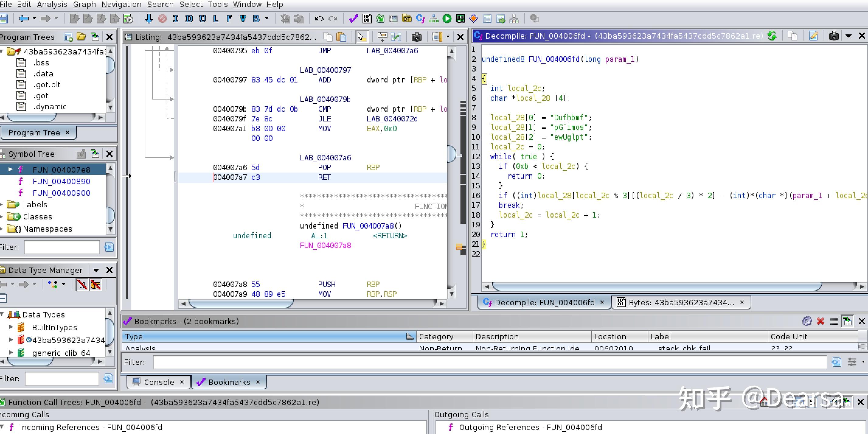868x434 pixels.
Task: Click the Decompile panel horizontal scrollbar
Action: [x=657, y=286]
